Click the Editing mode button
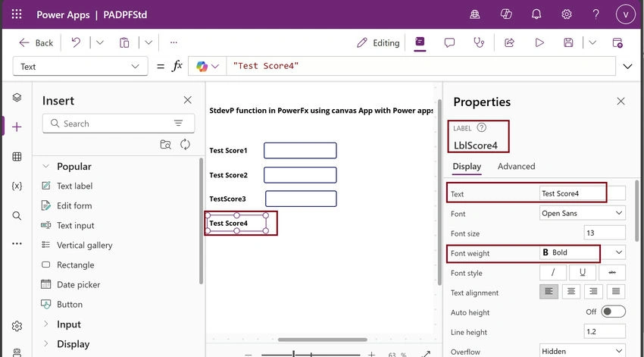This screenshot has width=644, height=357. click(x=378, y=42)
